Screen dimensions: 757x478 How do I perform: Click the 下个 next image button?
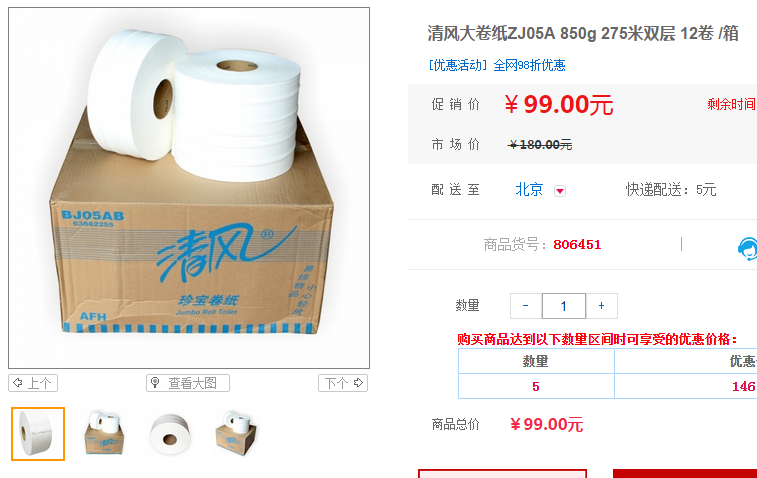(x=343, y=383)
